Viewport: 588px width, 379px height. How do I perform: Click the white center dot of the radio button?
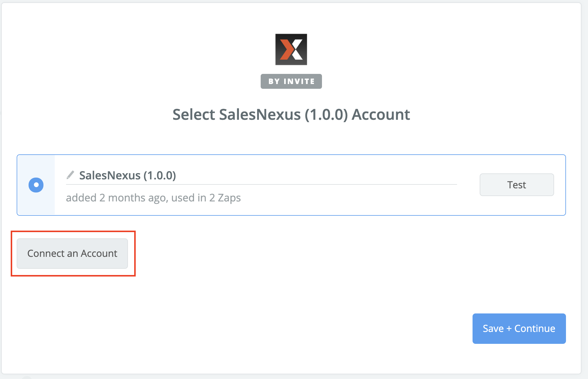pyautogui.click(x=36, y=185)
